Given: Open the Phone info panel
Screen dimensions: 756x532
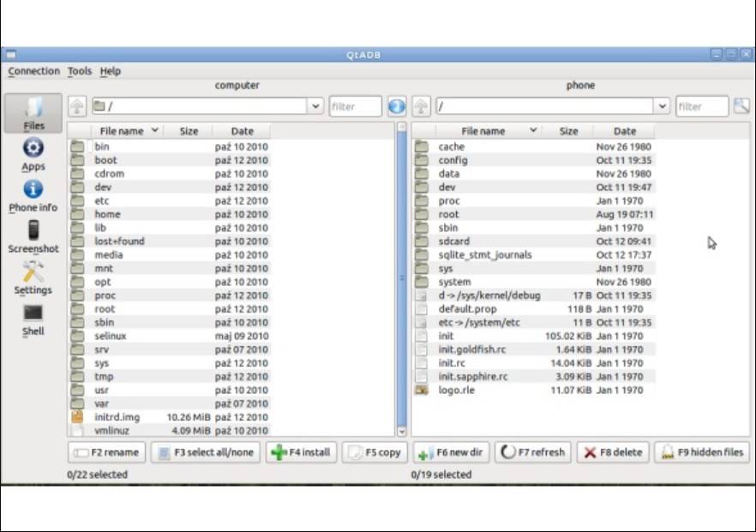Looking at the screenshot, I should pyautogui.click(x=33, y=195).
